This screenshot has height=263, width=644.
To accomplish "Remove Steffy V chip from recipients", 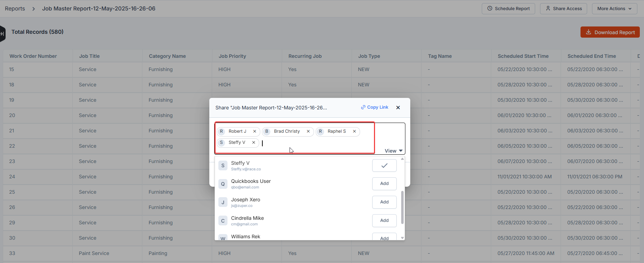I will [254, 142].
